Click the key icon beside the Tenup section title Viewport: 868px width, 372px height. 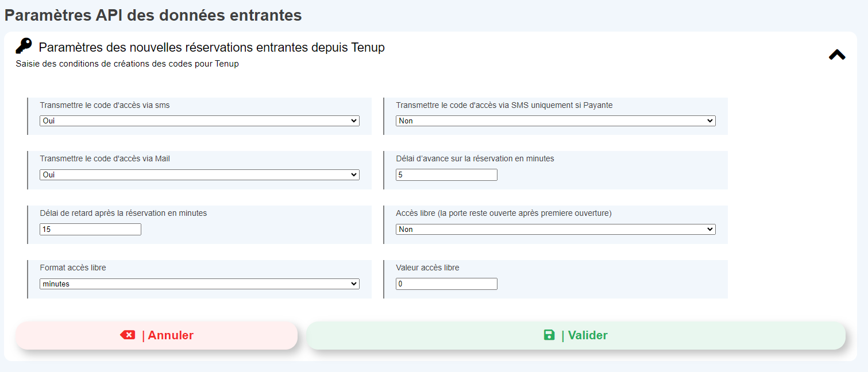click(24, 46)
